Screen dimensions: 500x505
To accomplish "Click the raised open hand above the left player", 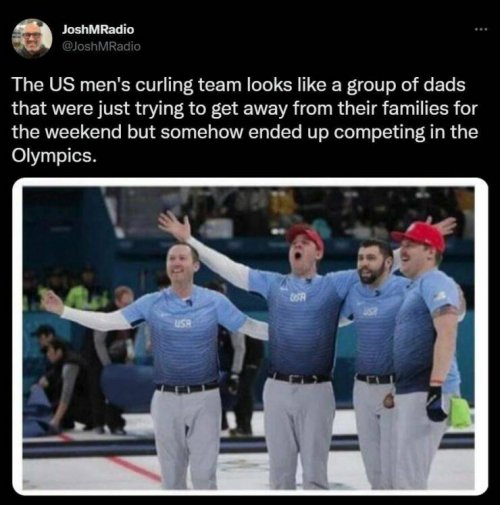I will (175, 226).
